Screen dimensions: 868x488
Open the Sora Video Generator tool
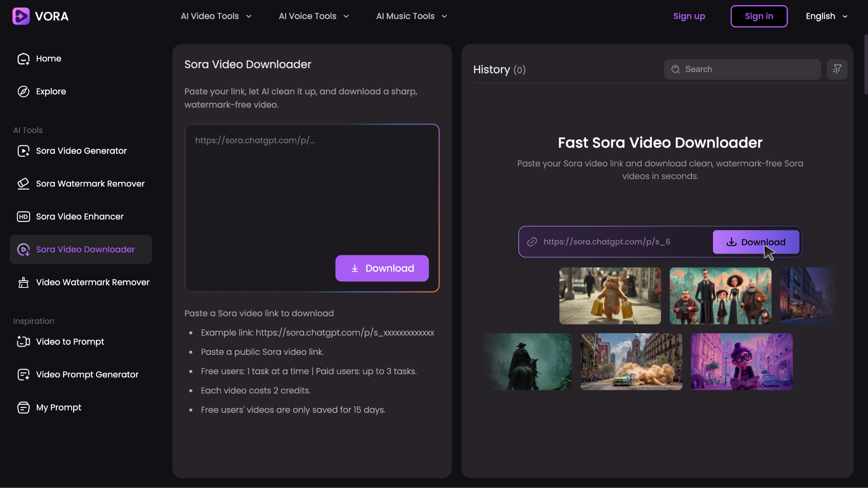tap(81, 151)
